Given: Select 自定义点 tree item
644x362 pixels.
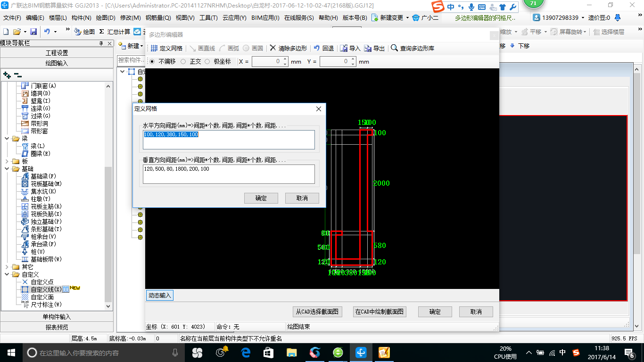Looking at the screenshot, I should (42, 282).
